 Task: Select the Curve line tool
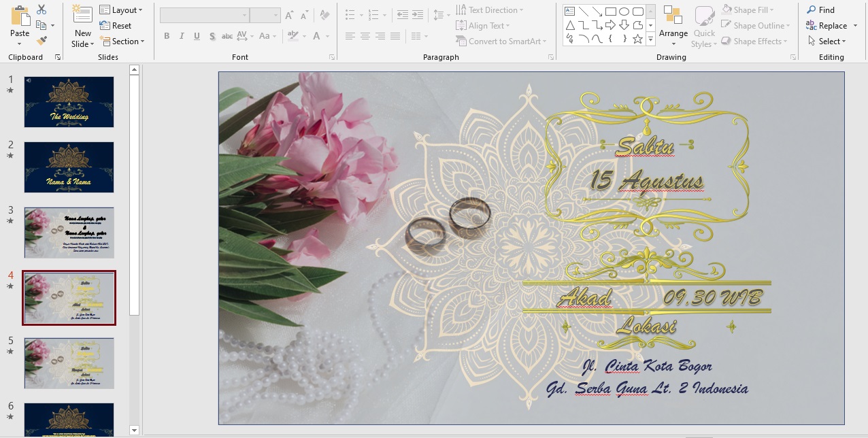click(597, 39)
